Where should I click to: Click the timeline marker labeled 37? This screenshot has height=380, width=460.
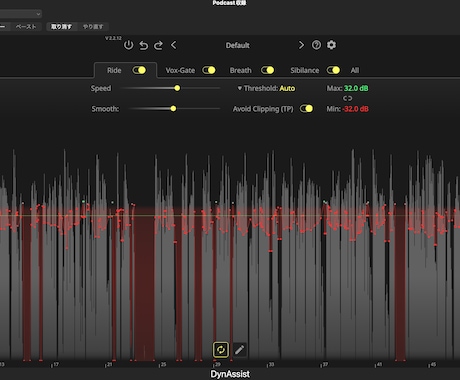tap(325, 365)
